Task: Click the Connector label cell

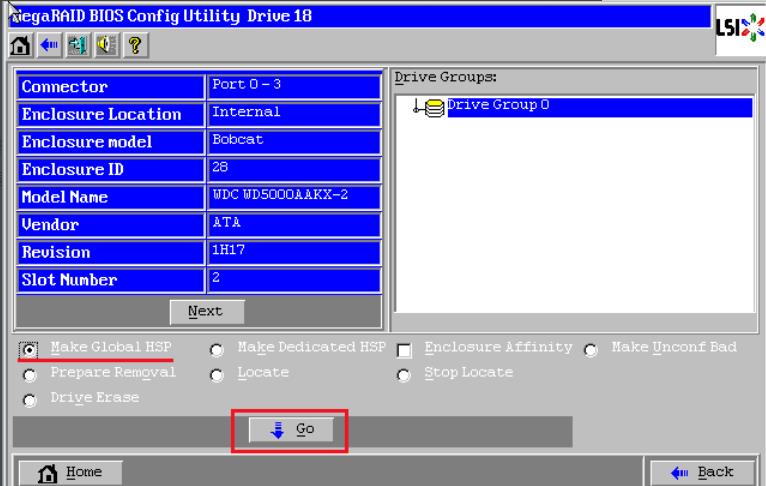Action: (110, 87)
